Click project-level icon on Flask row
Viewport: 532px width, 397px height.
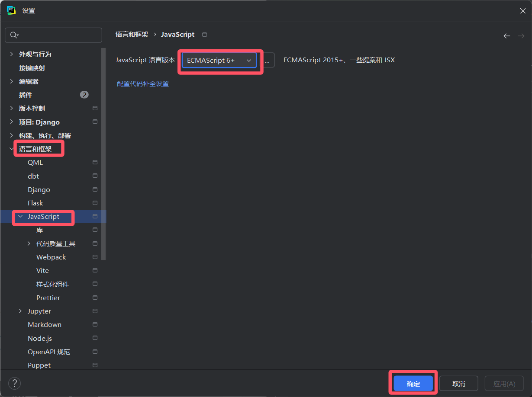95,203
